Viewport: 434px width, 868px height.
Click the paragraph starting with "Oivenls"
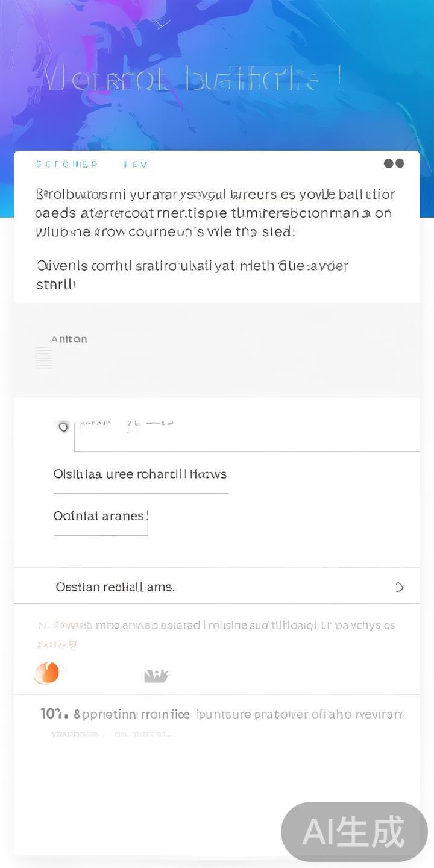tap(192, 274)
